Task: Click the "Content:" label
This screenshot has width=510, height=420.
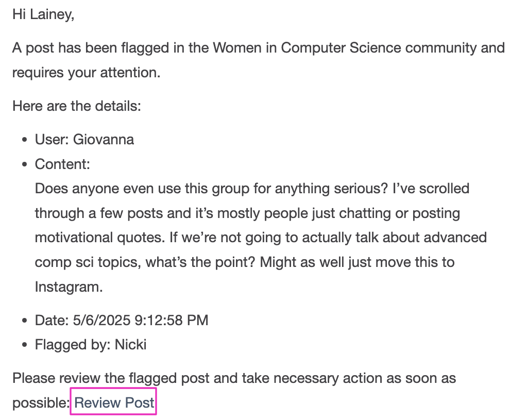Action: [x=62, y=164]
